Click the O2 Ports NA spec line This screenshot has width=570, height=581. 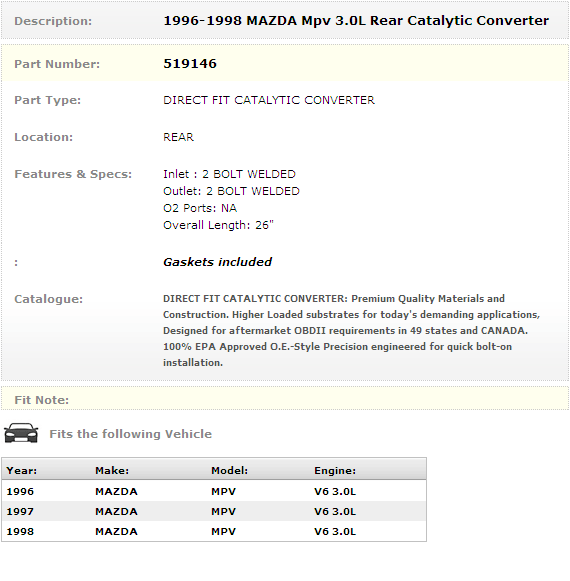pyautogui.click(x=200, y=208)
